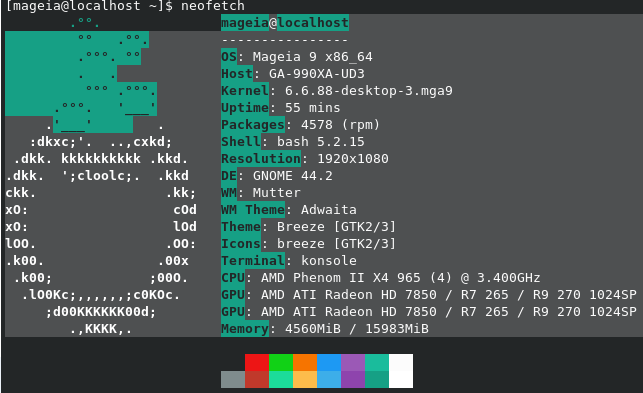Click the CPU value 'AMD Phenom II X4 965'
The height and width of the screenshot is (393, 643).
coord(341,278)
